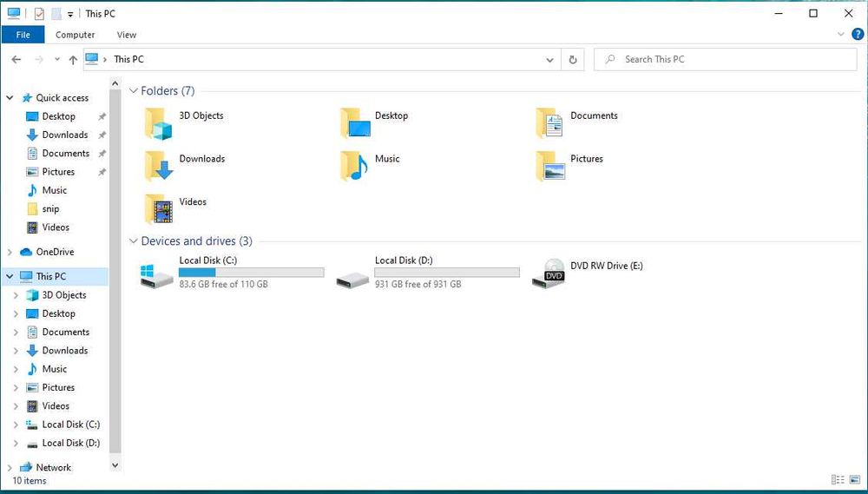Click the C: drive used-space bar
The height and width of the screenshot is (494, 868).
click(x=252, y=273)
